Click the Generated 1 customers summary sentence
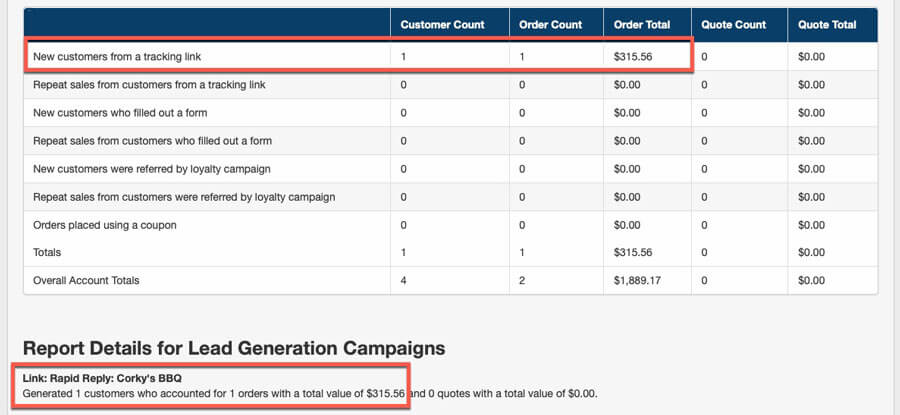The width and height of the screenshot is (900, 415). (x=310, y=394)
